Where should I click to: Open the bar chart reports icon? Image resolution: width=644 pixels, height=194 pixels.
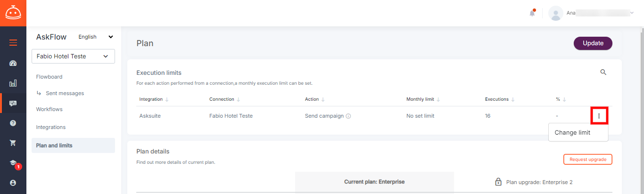13,83
